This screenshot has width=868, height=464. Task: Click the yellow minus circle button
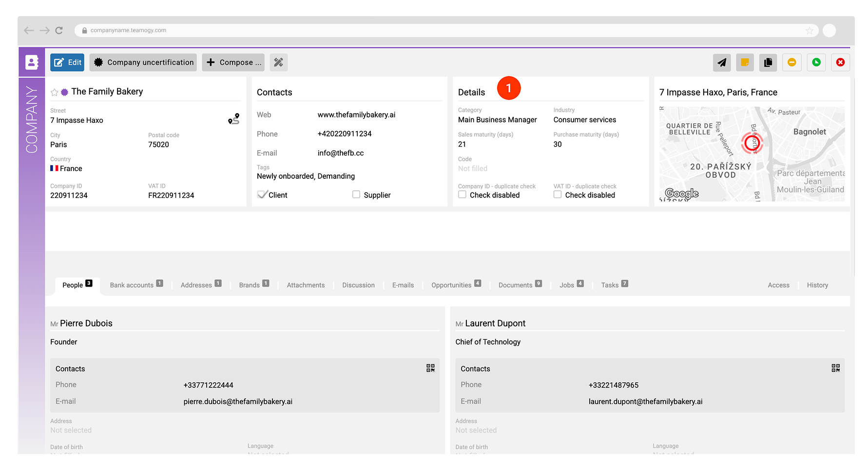tap(792, 62)
